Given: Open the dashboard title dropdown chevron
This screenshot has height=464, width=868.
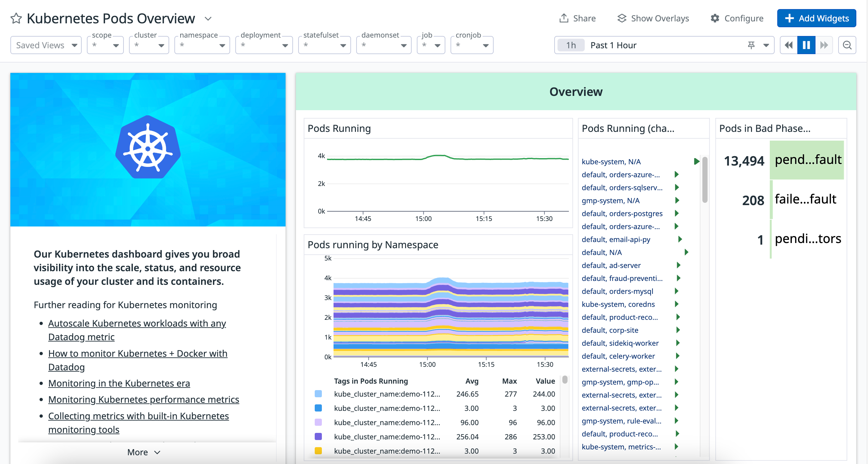Looking at the screenshot, I should (208, 18).
